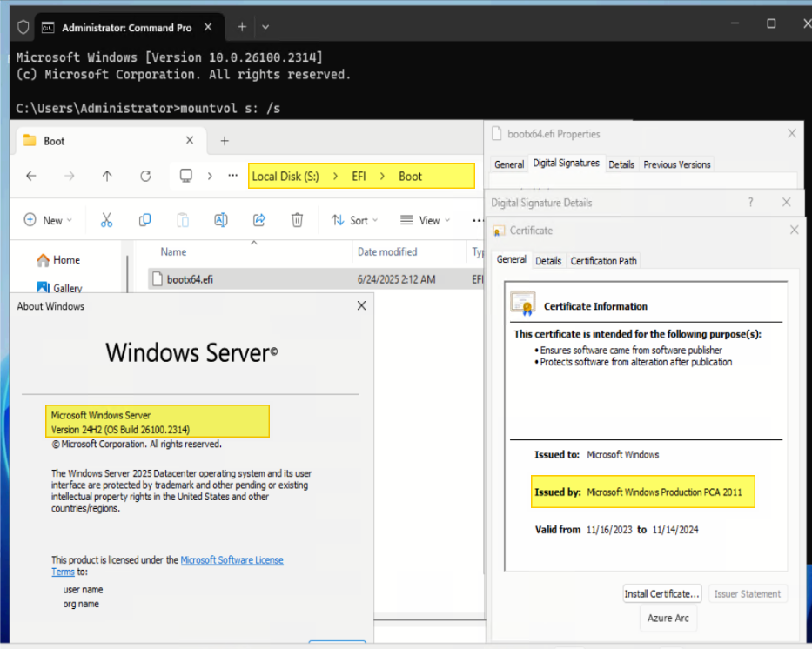Expand the Sort options menu

(x=354, y=220)
